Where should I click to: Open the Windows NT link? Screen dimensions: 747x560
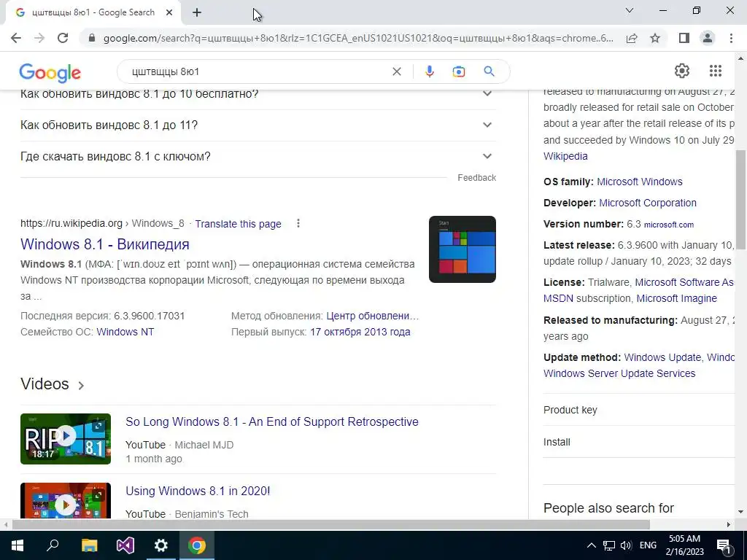pyautogui.click(x=125, y=332)
